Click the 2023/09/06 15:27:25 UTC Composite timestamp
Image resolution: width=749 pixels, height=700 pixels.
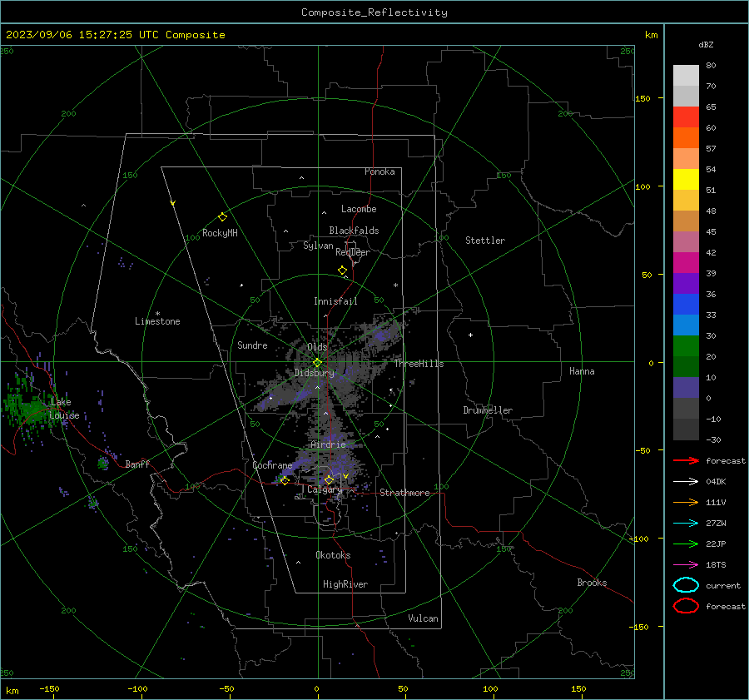[115, 35]
